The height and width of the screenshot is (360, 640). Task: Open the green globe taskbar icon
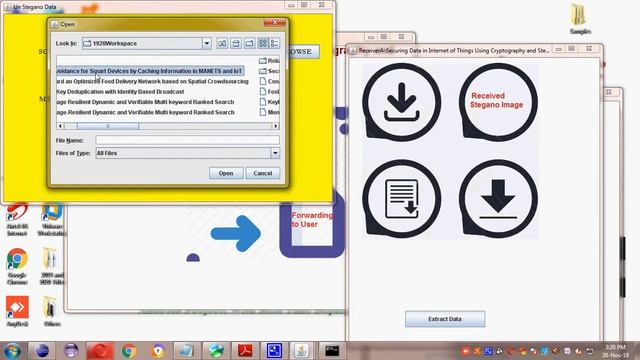click(x=216, y=351)
